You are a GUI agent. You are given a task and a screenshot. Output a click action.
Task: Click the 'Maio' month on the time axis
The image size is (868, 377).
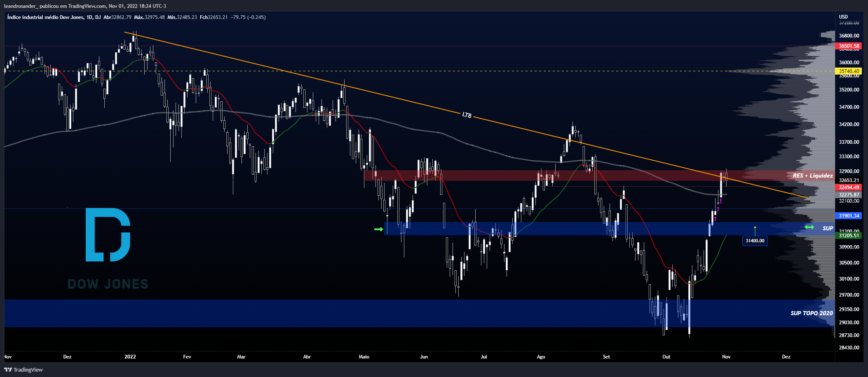(364, 357)
